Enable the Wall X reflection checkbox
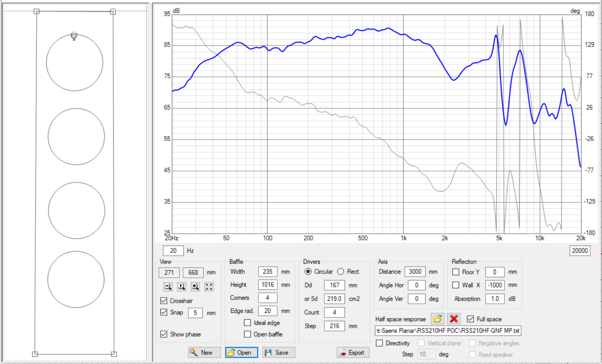Image resolution: width=602 pixels, height=364 pixels. coord(456,285)
